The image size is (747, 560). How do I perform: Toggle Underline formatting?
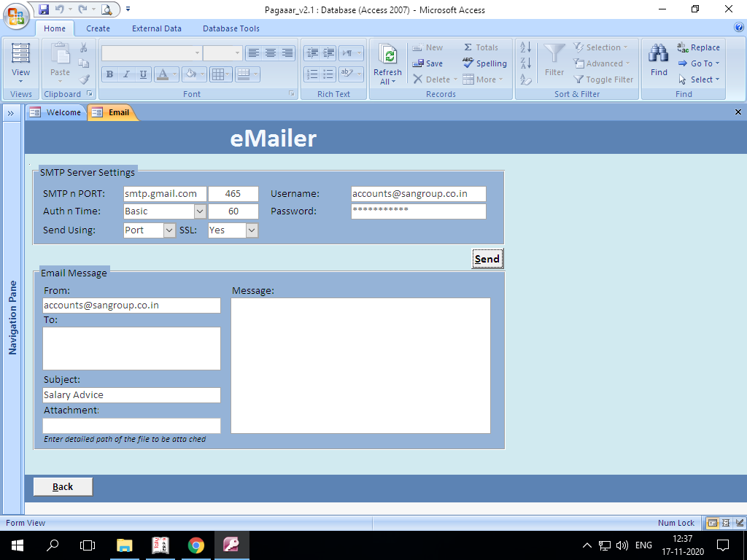pos(143,74)
